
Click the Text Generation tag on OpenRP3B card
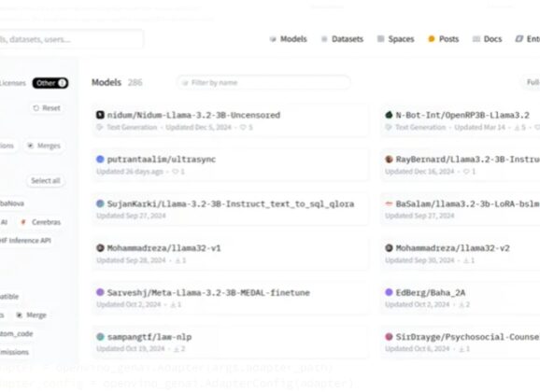[416, 127]
